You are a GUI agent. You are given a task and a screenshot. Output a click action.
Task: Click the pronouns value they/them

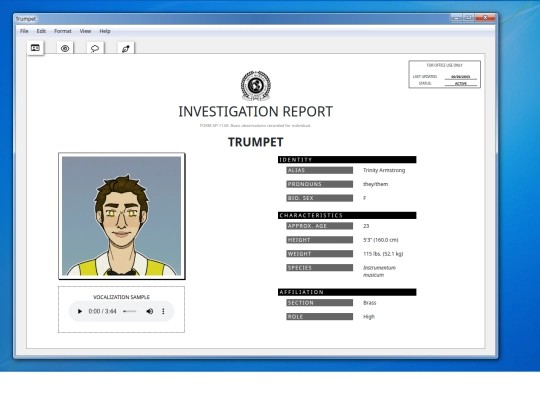click(x=375, y=184)
